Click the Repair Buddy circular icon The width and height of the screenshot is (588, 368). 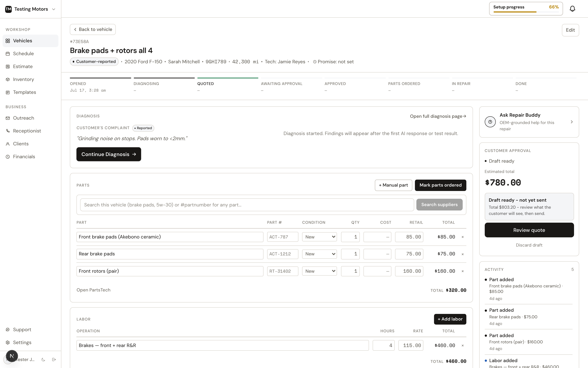coord(490,122)
